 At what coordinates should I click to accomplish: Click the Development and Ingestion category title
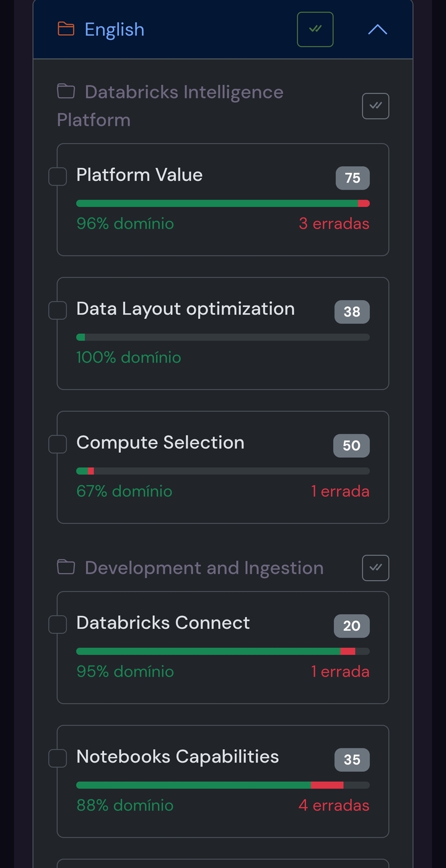(204, 568)
